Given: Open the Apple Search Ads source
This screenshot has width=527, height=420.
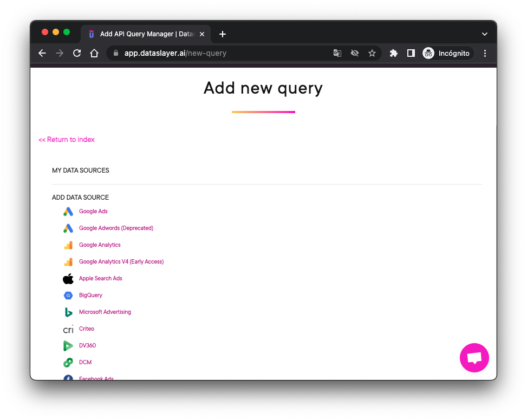Looking at the screenshot, I should [x=68, y=278].
